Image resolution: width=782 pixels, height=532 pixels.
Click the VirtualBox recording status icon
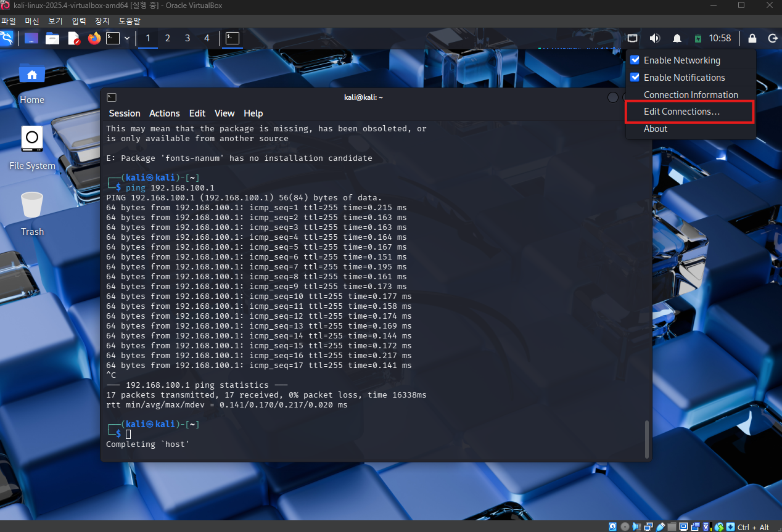696,527
